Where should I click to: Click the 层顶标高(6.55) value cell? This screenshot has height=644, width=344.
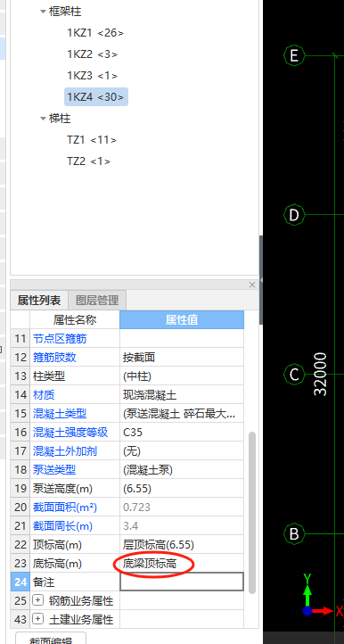[182, 545]
